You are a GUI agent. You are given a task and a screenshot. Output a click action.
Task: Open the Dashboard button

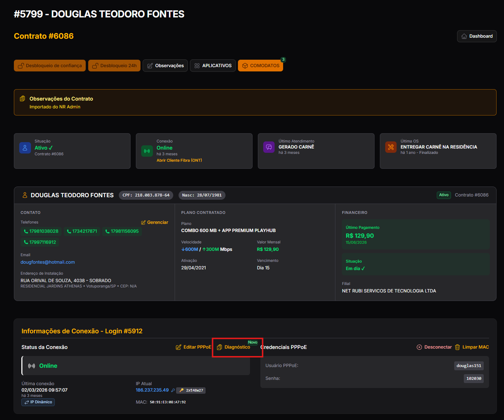(477, 36)
